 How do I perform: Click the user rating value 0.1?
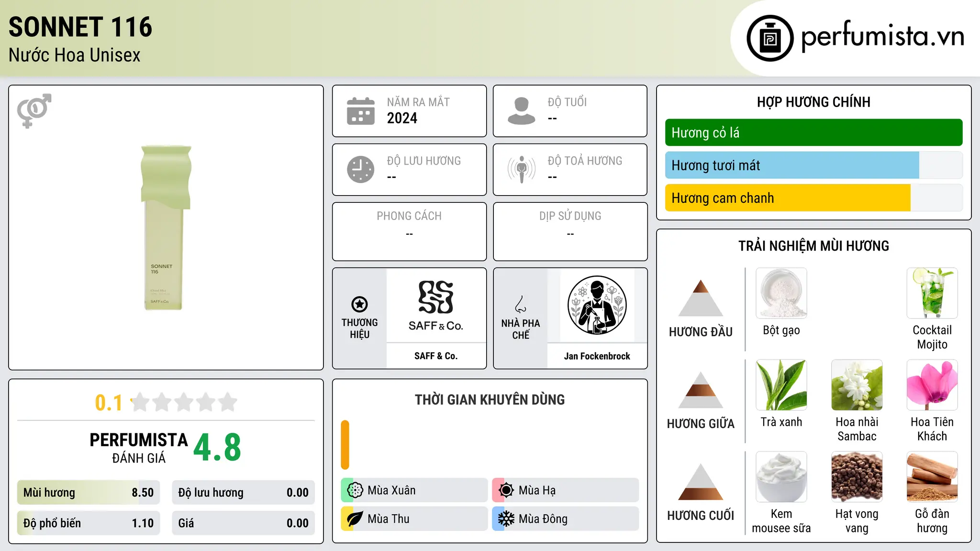pyautogui.click(x=109, y=403)
